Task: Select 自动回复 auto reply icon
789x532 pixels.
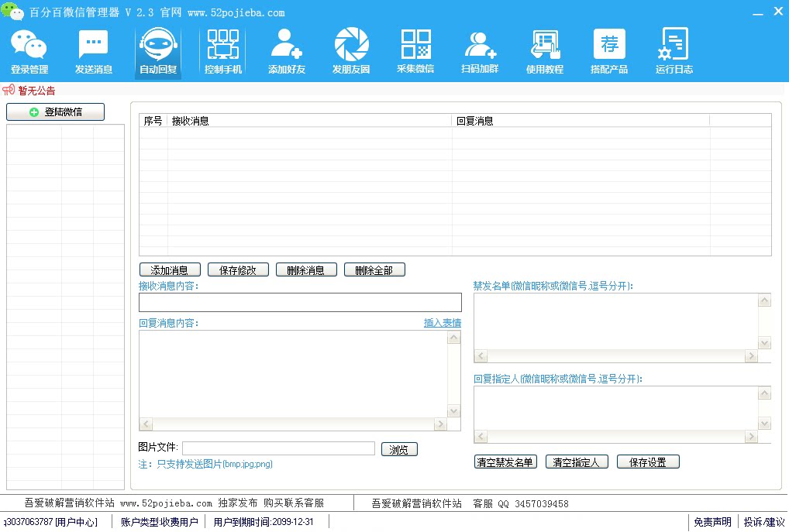Action: point(158,52)
